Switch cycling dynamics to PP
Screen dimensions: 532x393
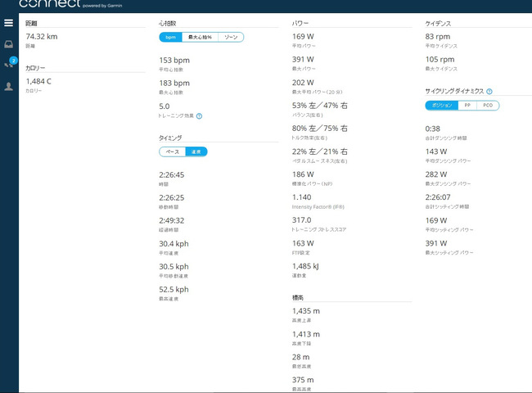click(x=467, y=106)
